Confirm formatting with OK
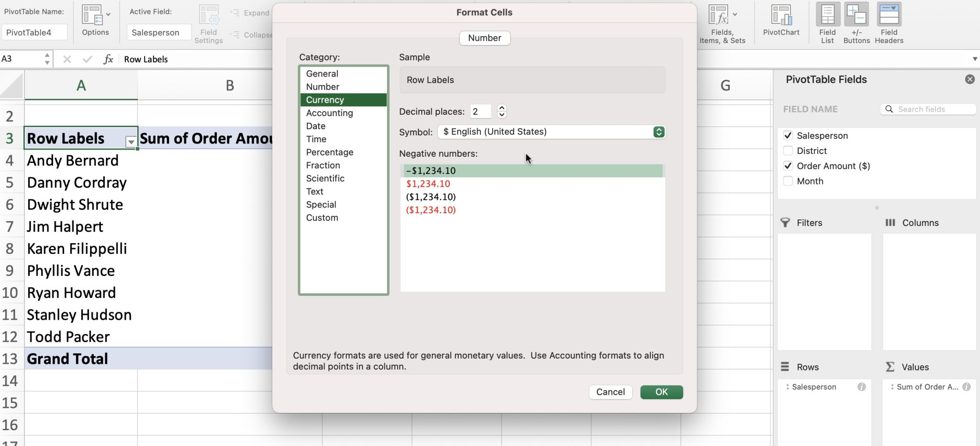 pyautogui.click(x=661, y=392)
